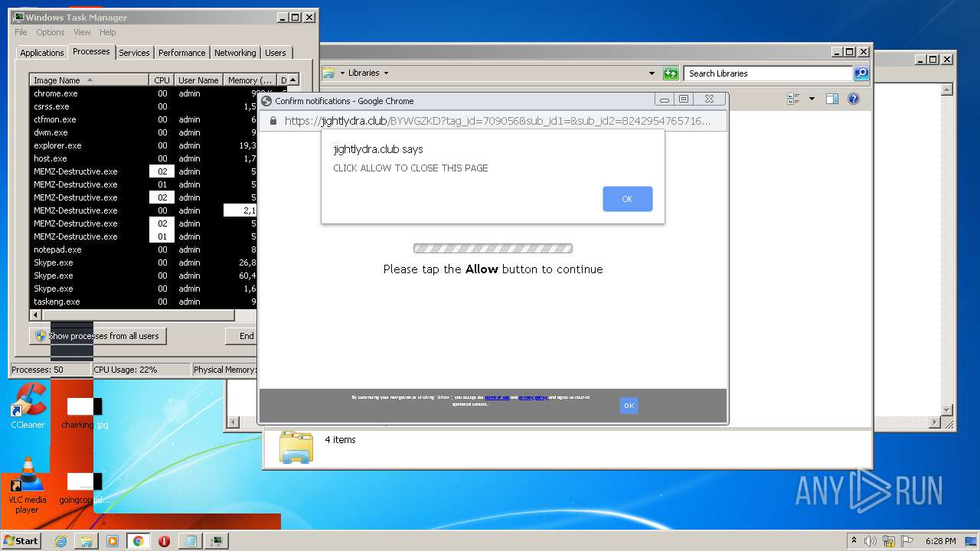Sort processes by Image Name column
980x551 pixels.
click(89, 80)
